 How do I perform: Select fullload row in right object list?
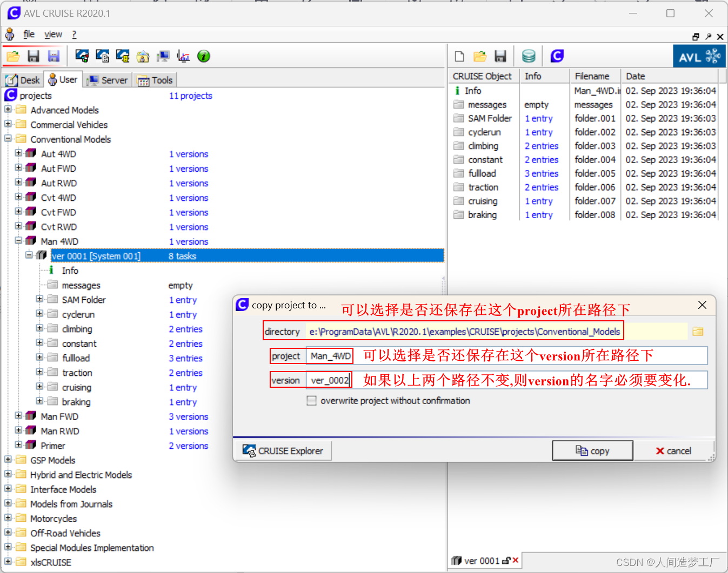pos(482,173)
